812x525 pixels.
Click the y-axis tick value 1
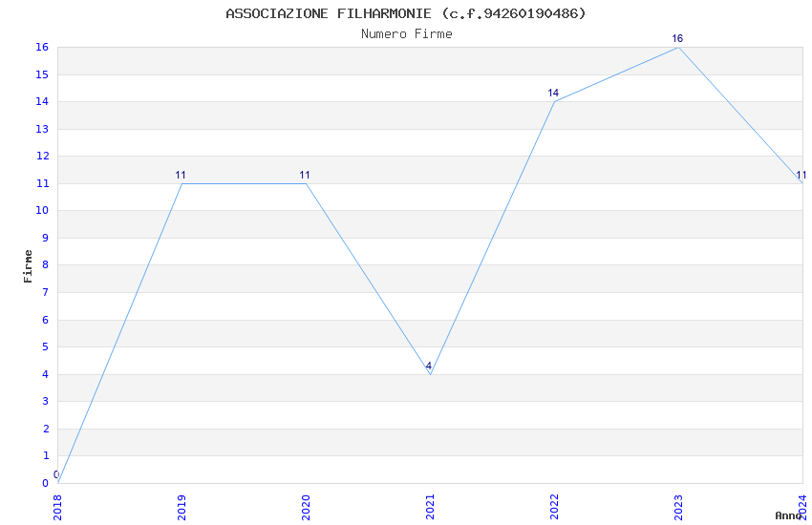click(x=46, y=455)
